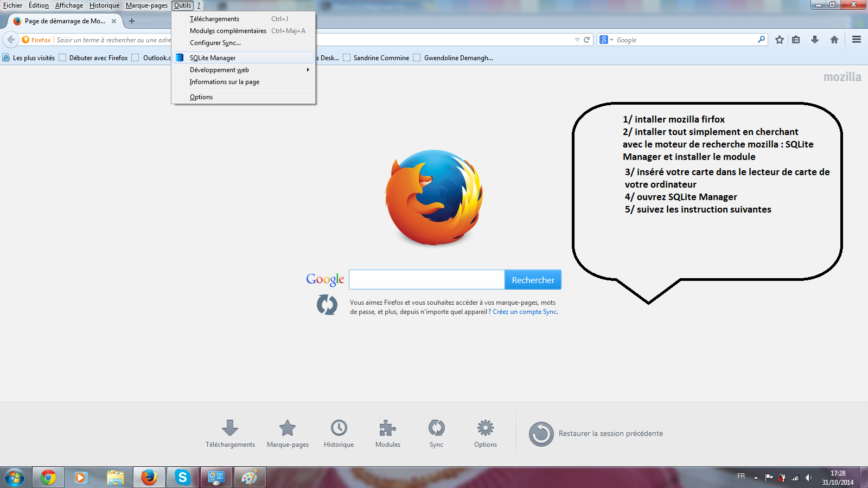Open the Historique clock icon at bottom
Viewport: 868px width, 488px height.
(339, 428)
